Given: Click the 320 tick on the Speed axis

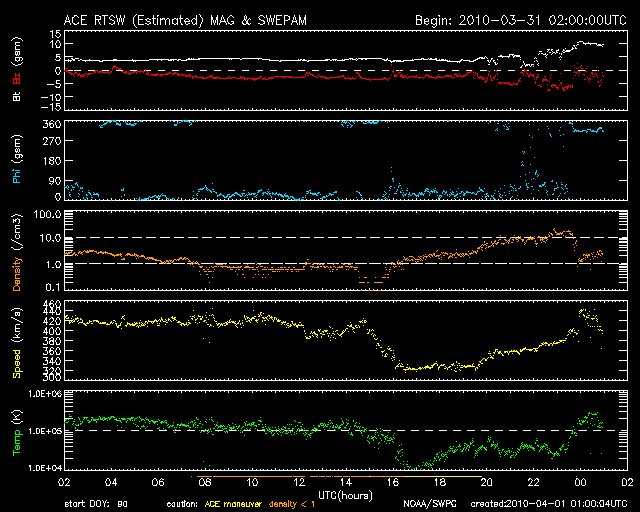Looking at the screenshot, I should click(x=52, y=371).
